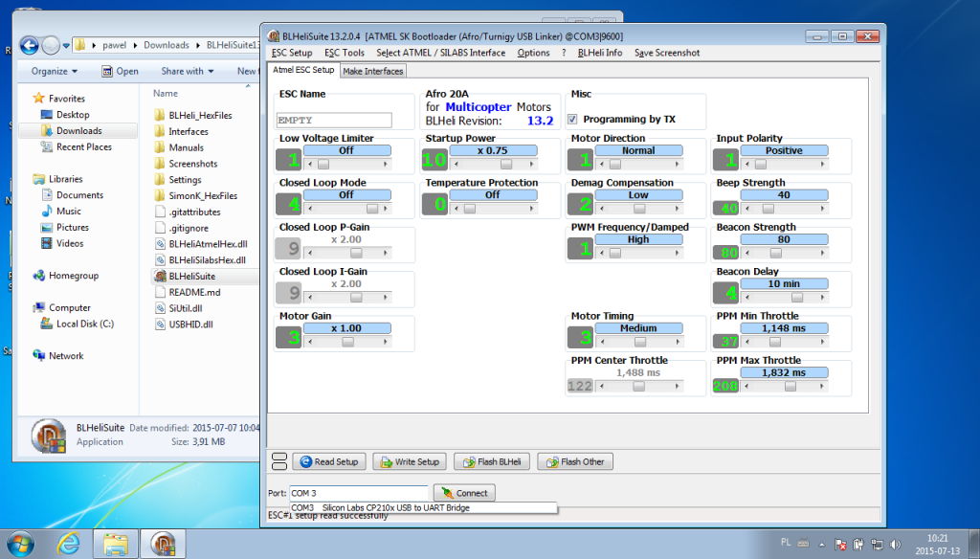Click the Startup Power slider

[492, 163]
